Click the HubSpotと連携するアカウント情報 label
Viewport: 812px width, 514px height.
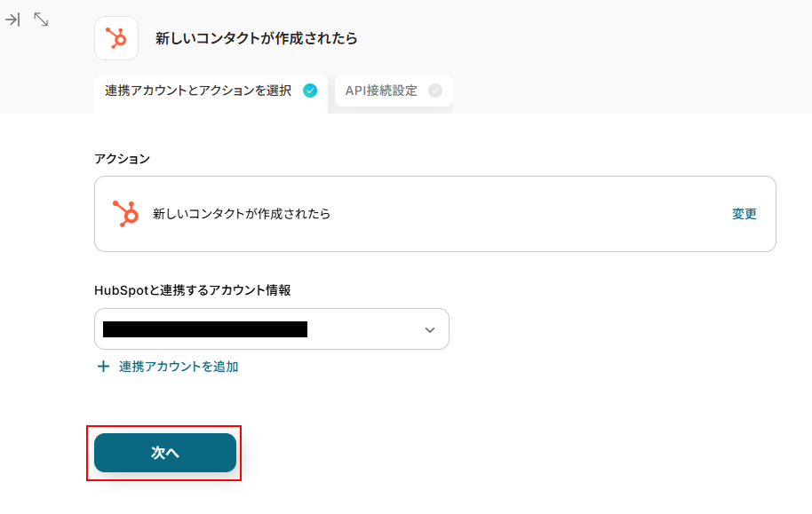[x=193, y=290]
